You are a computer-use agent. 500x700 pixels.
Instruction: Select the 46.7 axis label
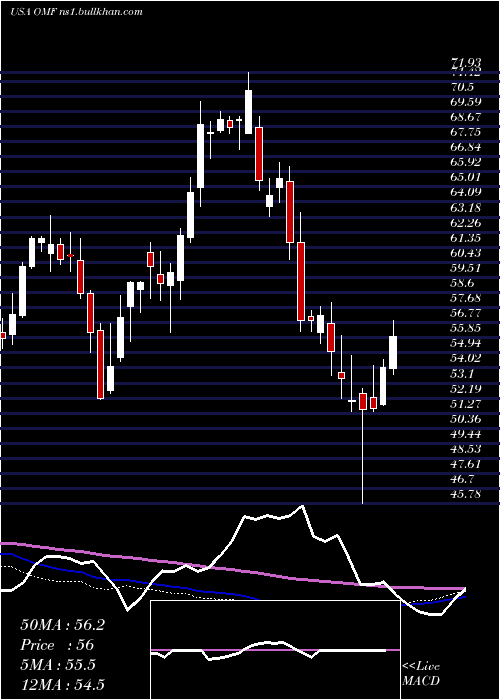pyautogui.click(x=462, y=479)
